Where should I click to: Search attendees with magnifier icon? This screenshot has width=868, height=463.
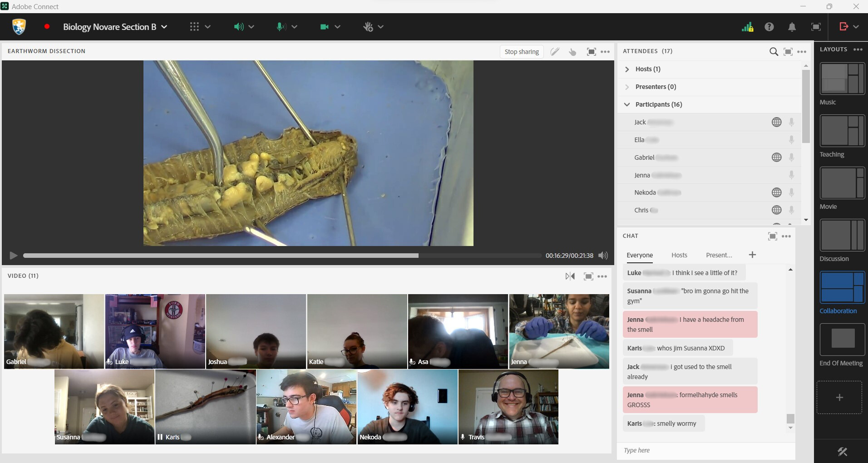click(x=774, y=52)
